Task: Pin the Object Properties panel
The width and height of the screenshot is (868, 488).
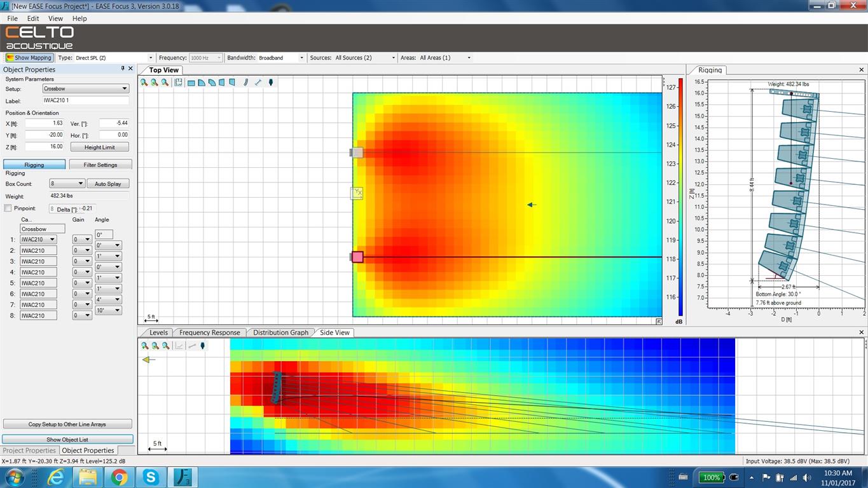Action: (123, 69)
